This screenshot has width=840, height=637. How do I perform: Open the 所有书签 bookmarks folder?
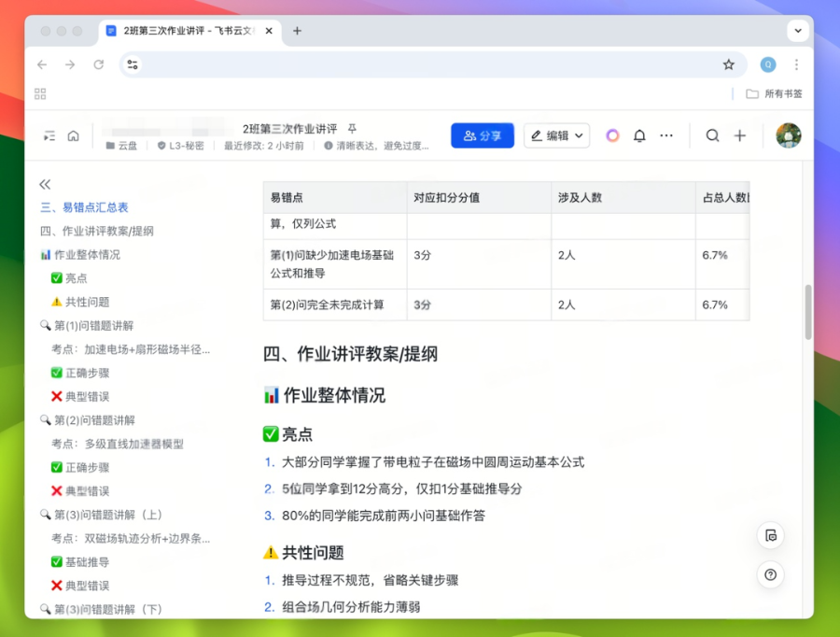coord(775,93)
